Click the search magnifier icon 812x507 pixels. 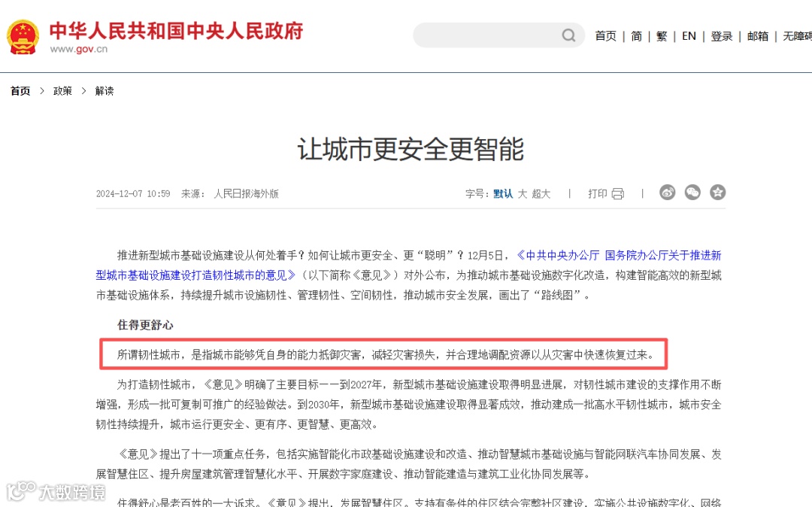(x=568, y=35)
